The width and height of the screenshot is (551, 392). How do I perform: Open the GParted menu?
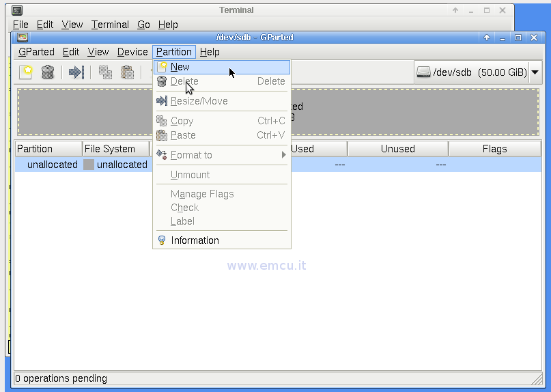point(37,52)
